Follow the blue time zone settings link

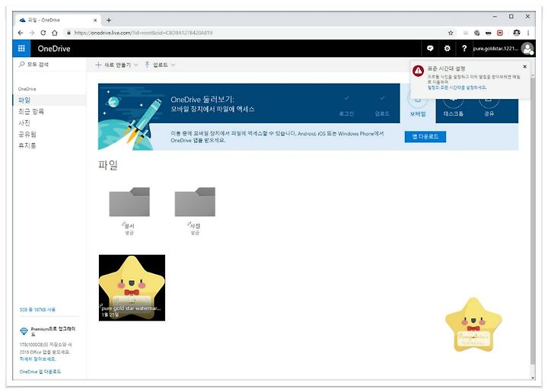tap(457, 88)
